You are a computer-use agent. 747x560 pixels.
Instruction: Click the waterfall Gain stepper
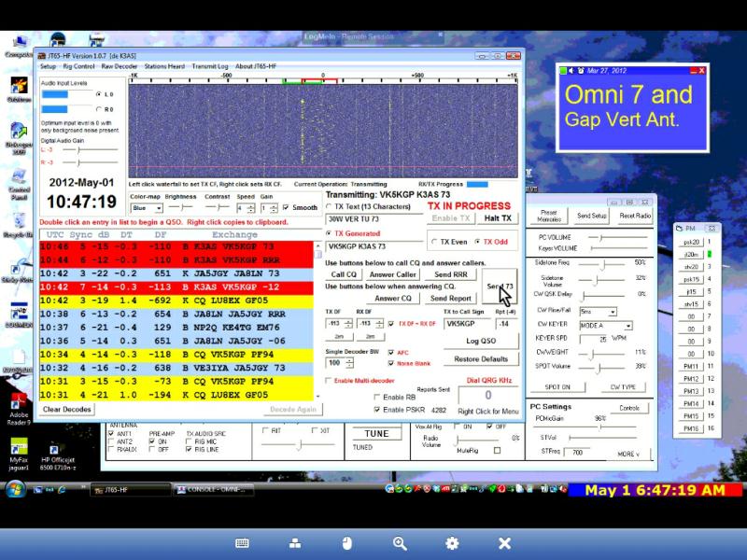(274, 208)
